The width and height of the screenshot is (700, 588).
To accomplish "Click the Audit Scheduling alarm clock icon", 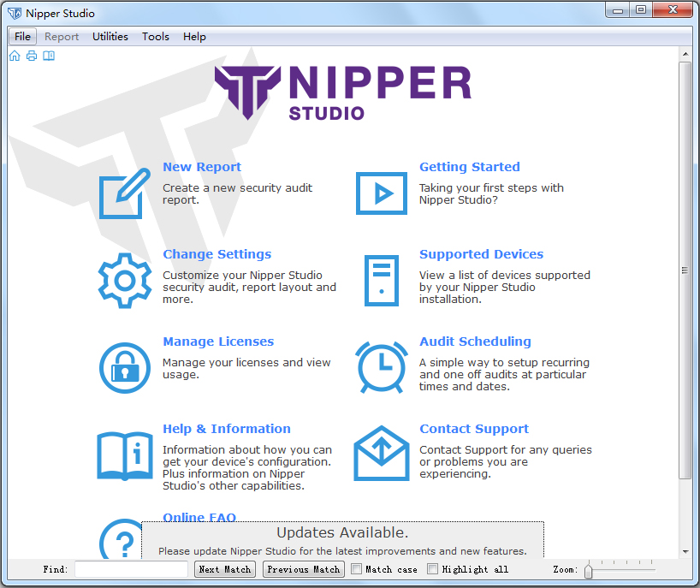I will (381, 367).
